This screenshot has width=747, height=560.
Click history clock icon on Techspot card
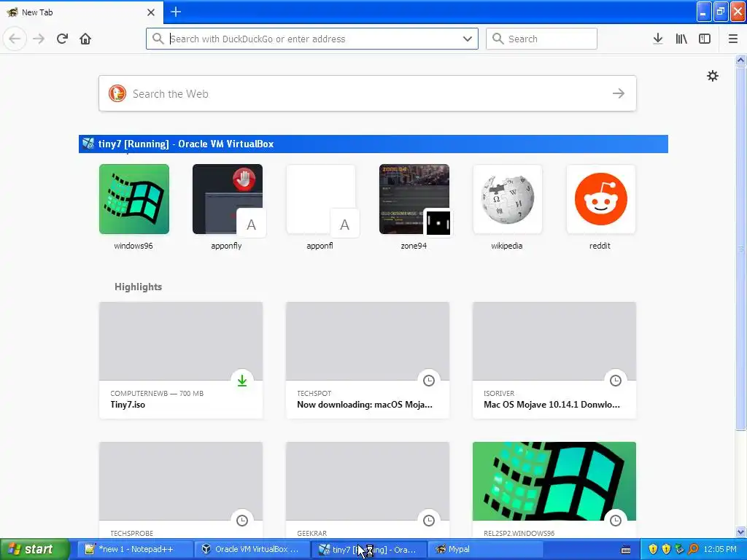429,381
